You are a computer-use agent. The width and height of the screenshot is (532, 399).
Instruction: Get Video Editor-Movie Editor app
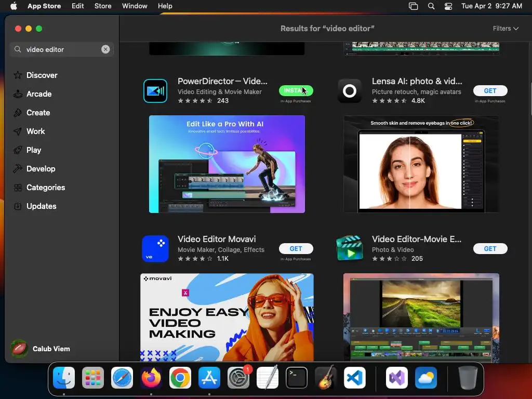pyautogui.click(x=490, y=249)
